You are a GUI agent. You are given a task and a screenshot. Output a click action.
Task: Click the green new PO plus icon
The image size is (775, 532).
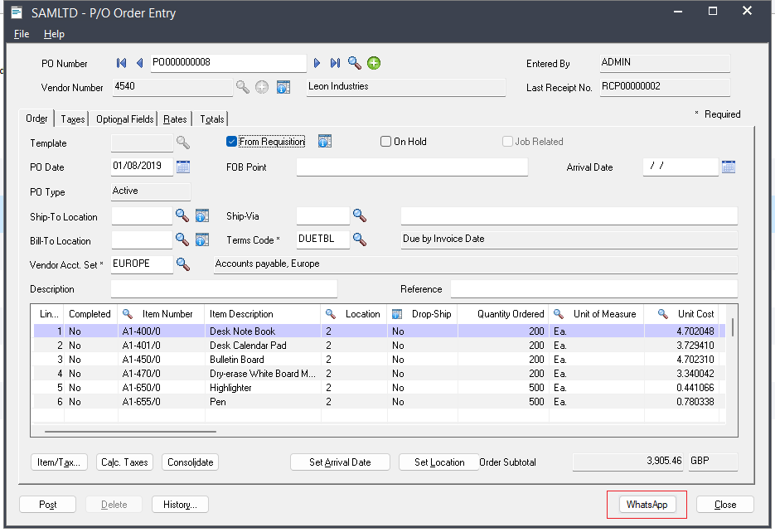[x=374, y=63]
